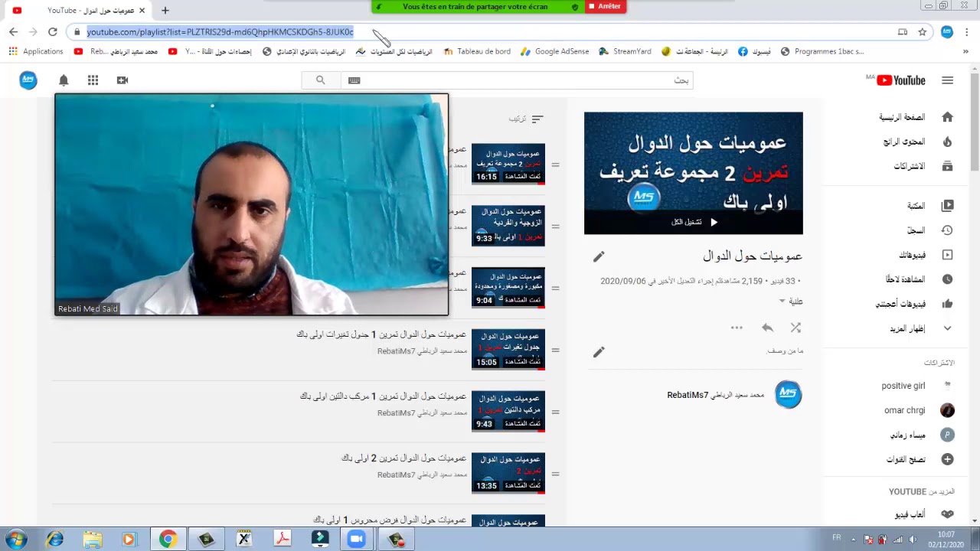Open YouTube notifications bell

64,80
